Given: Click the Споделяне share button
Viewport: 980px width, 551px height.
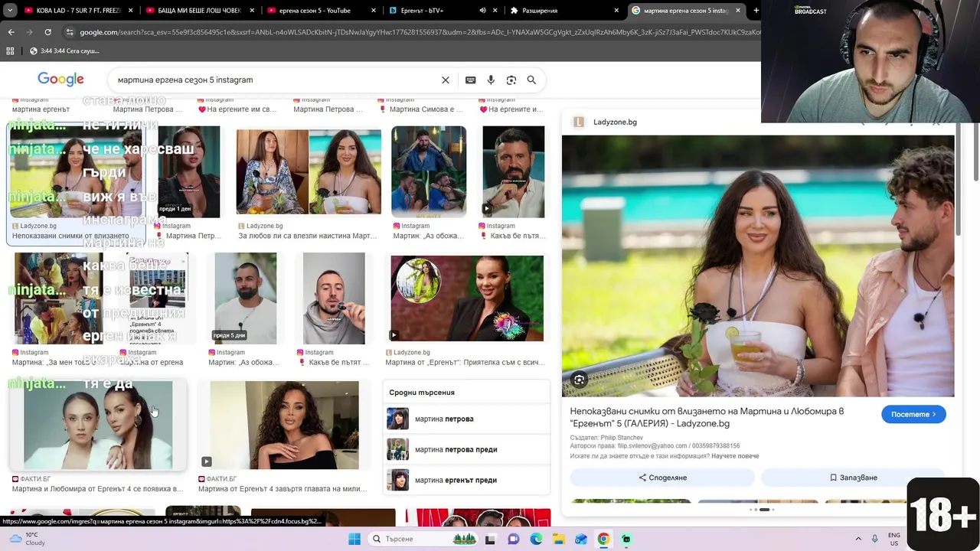Looking at the screenshot, I should pyautogui.click(x=662, y=478).
